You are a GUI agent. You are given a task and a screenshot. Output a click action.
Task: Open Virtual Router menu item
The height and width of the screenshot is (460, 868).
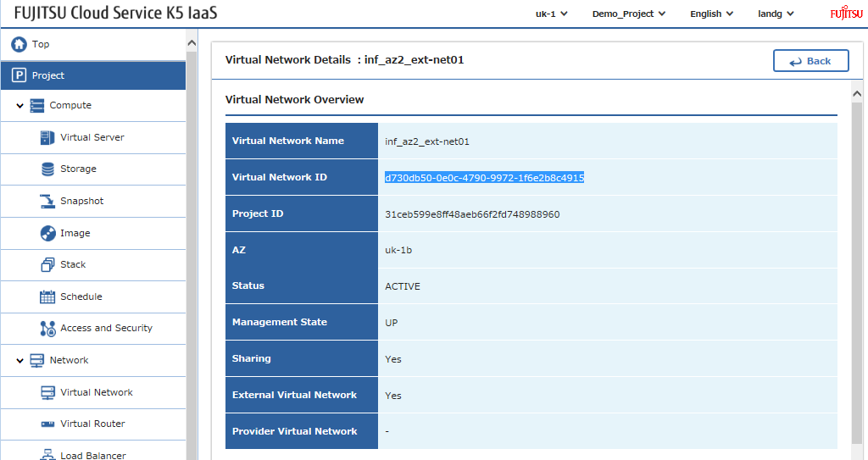(93, 424)
